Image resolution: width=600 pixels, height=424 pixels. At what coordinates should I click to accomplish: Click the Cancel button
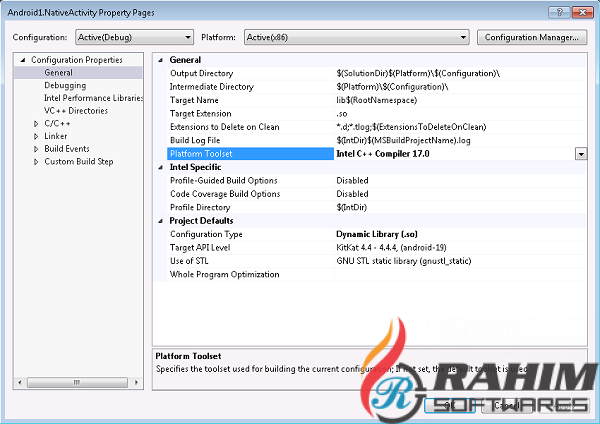506,406
